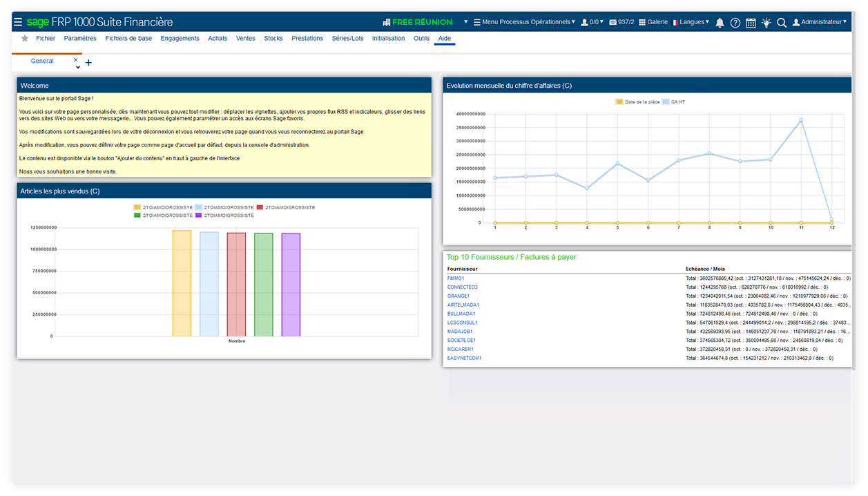Open supplier LCSCONSUL1 link
868x496 pixels.
pos(463,323)
